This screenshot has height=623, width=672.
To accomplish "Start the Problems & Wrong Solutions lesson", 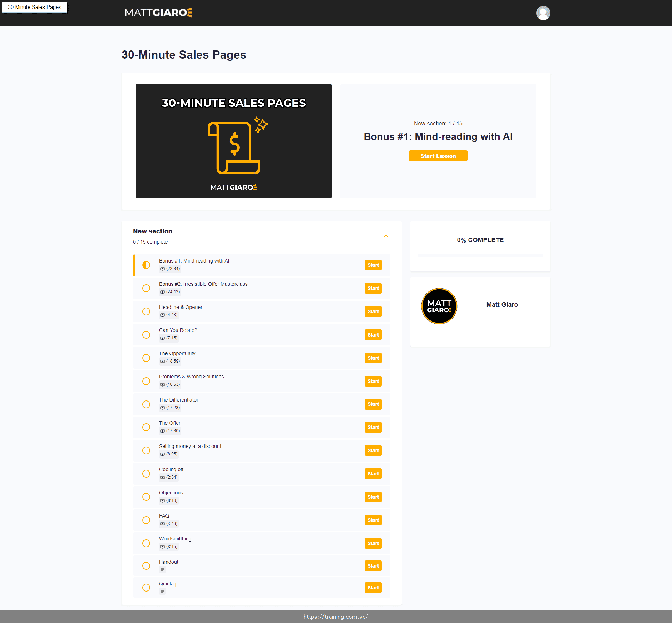I will (373, 381).
